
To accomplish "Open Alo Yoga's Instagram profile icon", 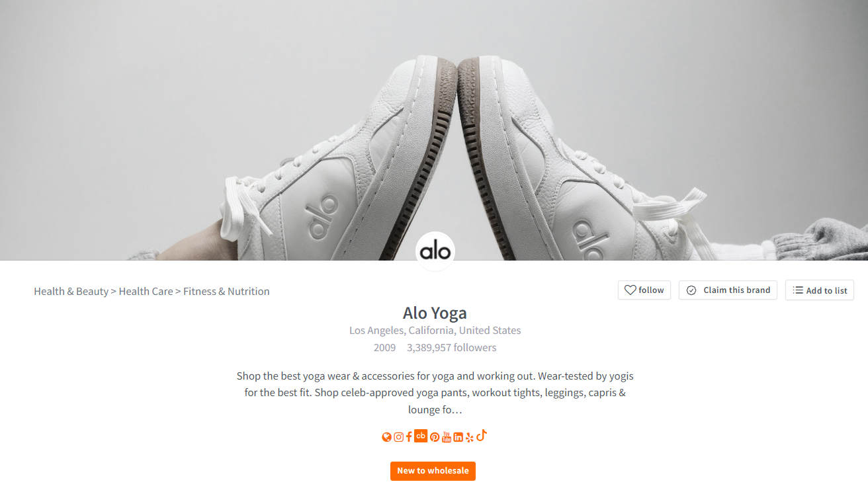I will point(399,437).
